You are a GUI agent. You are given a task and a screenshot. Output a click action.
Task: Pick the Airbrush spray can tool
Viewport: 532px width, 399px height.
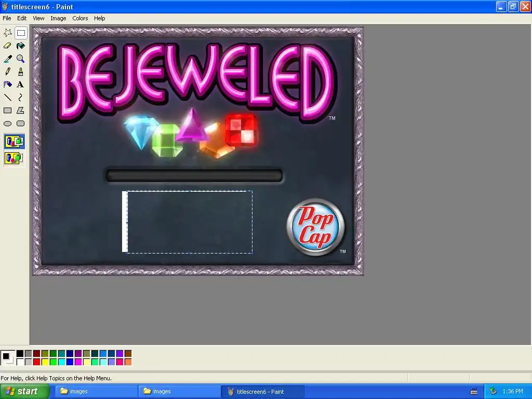(8, 85)
